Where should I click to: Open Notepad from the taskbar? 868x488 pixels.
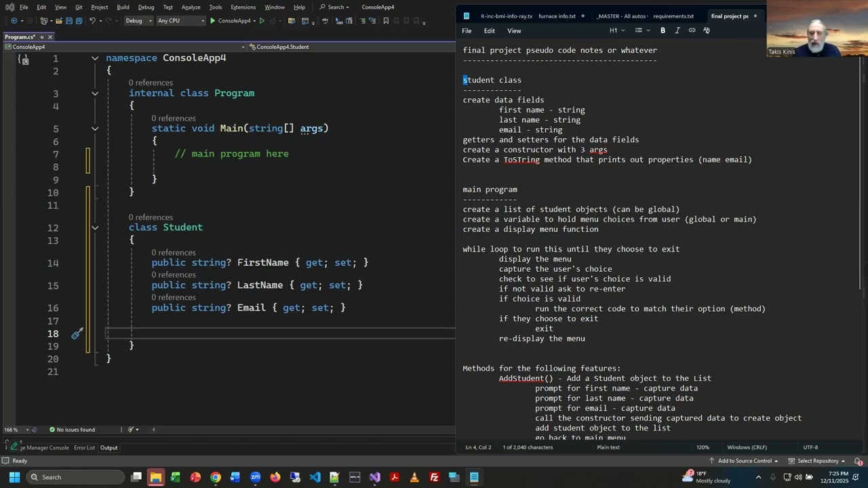tap(474, 477)
